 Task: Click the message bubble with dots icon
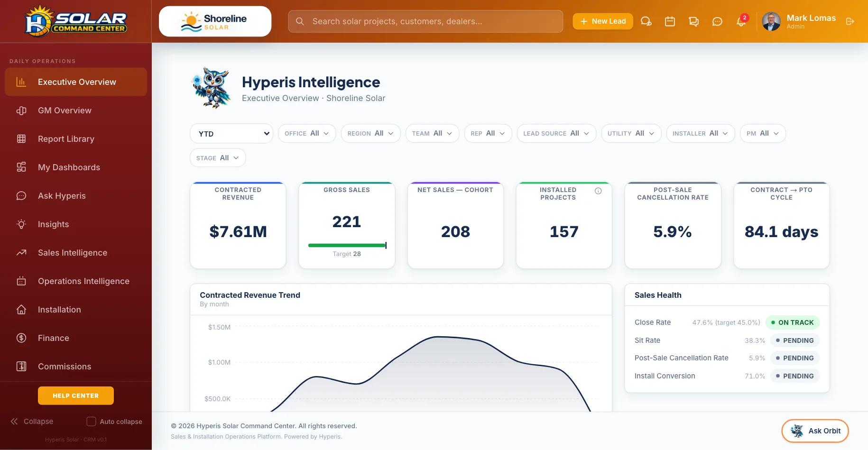717,21
